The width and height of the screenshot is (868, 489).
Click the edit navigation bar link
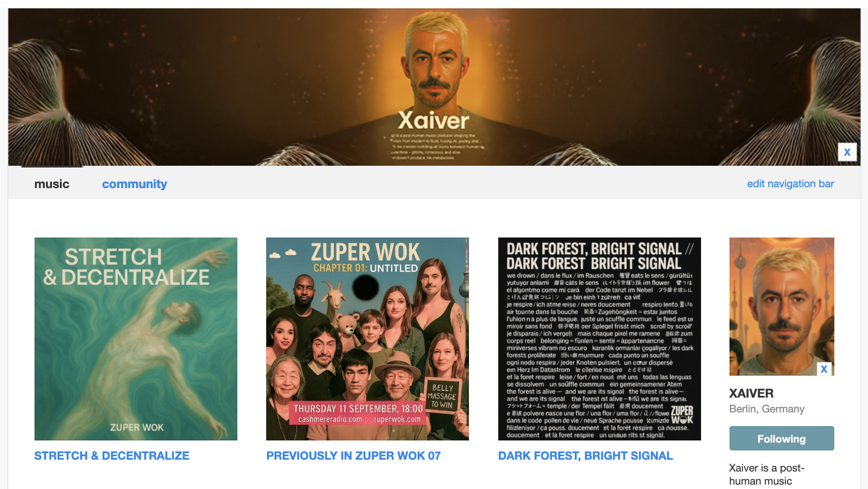coord(790,184)
